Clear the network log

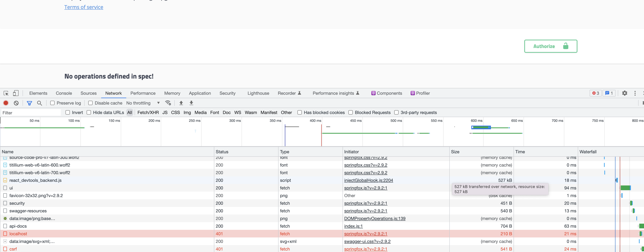tap(16, 103)
